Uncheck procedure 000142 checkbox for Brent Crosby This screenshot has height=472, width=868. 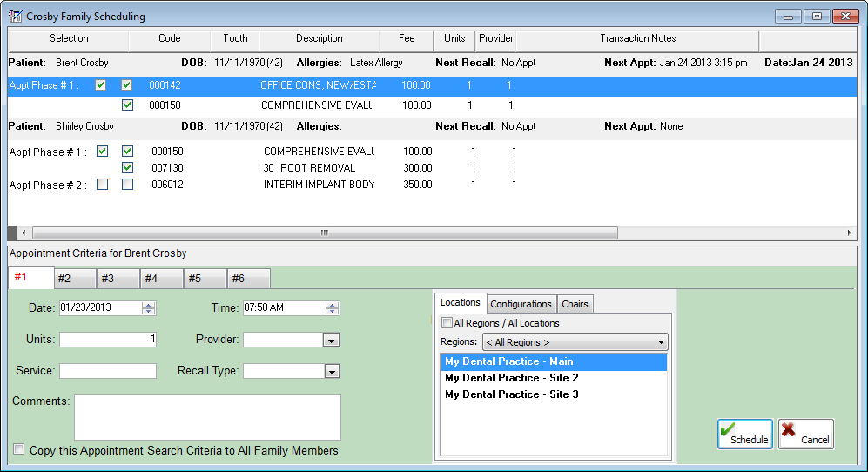pyautogui.click(x=127, y=84)
